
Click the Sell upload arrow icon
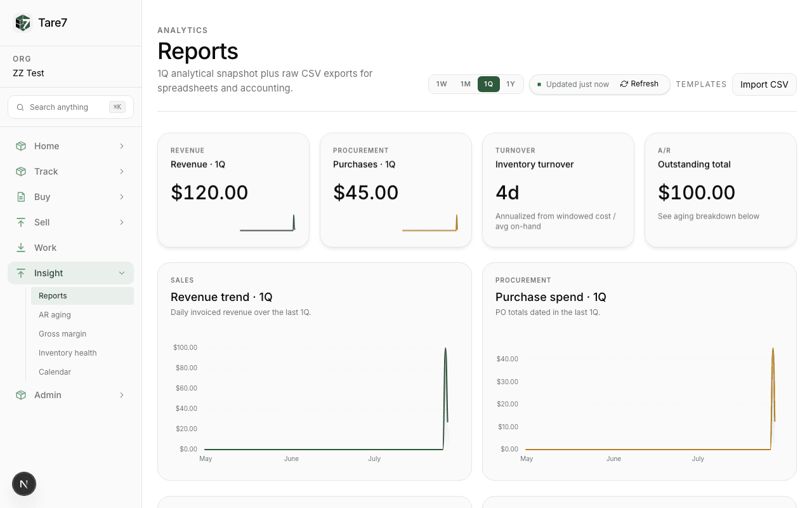tap(21, 222)
